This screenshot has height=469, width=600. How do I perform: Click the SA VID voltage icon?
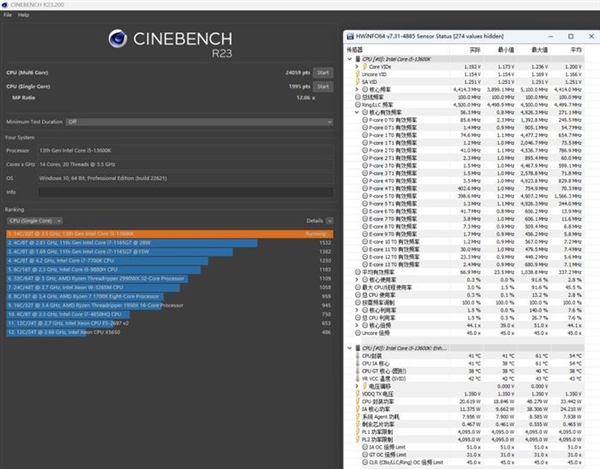(366, 81)
